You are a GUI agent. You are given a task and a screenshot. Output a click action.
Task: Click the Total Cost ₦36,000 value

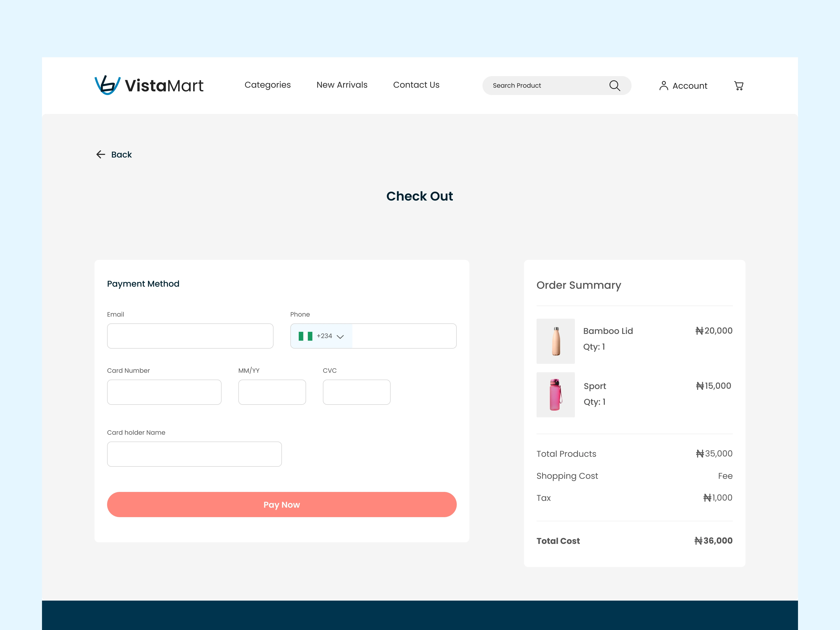tap(713, 541)
